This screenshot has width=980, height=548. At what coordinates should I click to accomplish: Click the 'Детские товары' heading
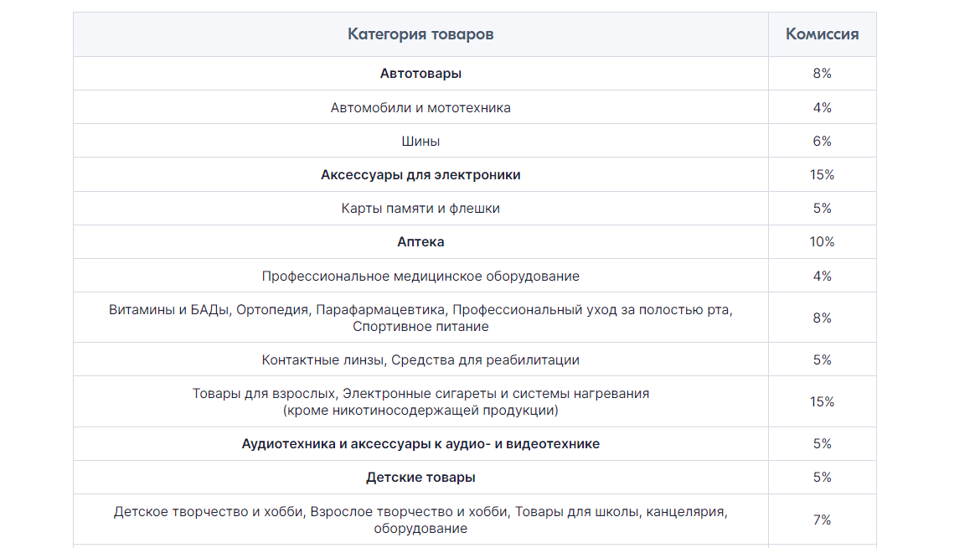[x=420, y=478]
